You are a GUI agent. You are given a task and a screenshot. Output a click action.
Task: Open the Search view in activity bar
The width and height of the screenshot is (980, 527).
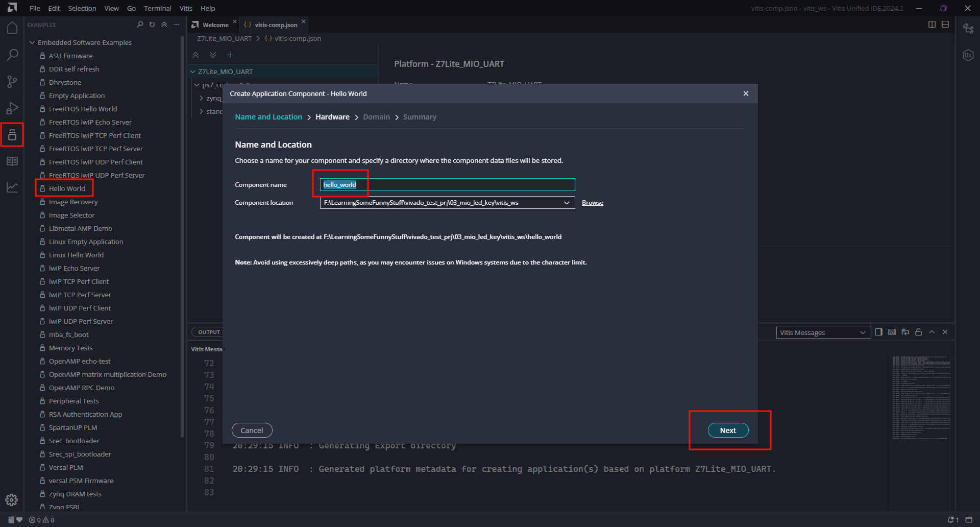[x=12, y=55]
